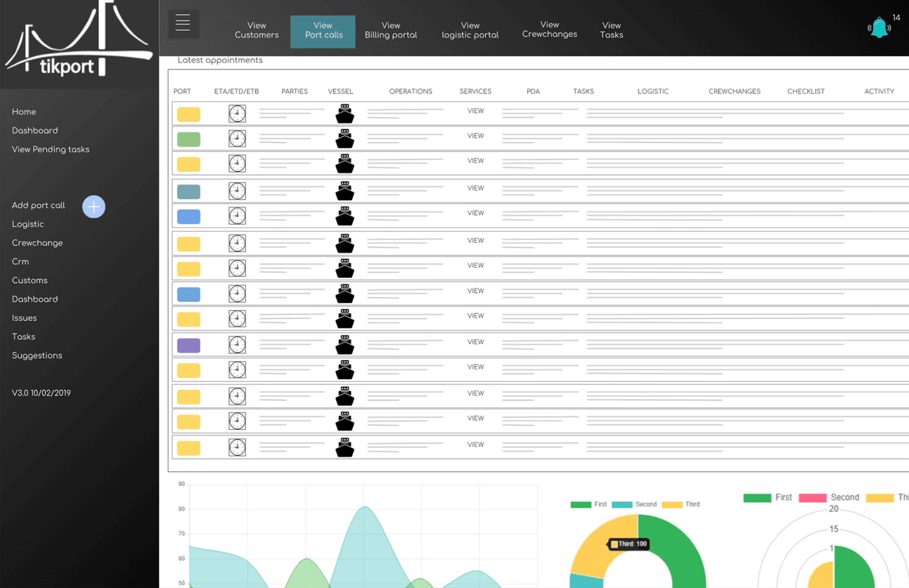909x588 pixels.
Task: Open the View Billing portal tab
Action: pos(390,30)
